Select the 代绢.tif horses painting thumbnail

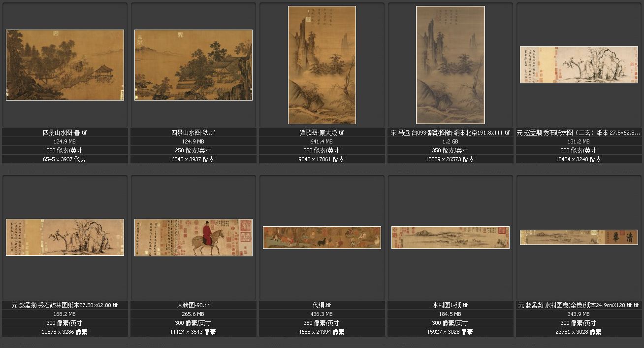tap(322, 237)
